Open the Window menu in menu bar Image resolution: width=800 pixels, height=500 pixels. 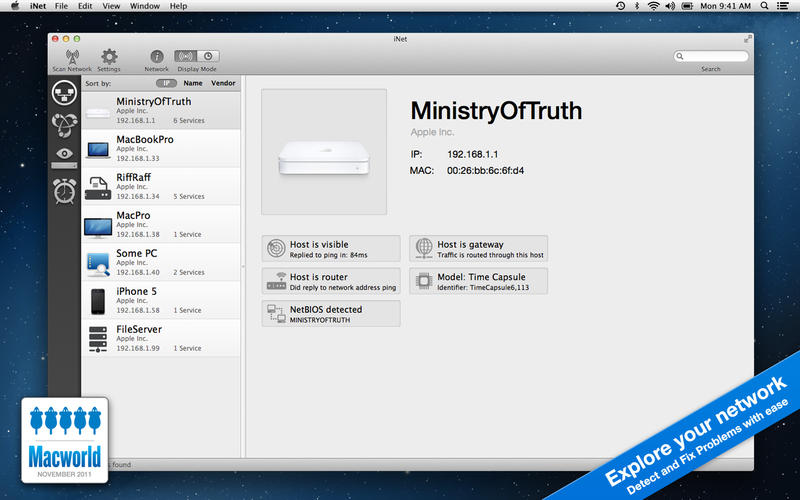tap(144, 6)
